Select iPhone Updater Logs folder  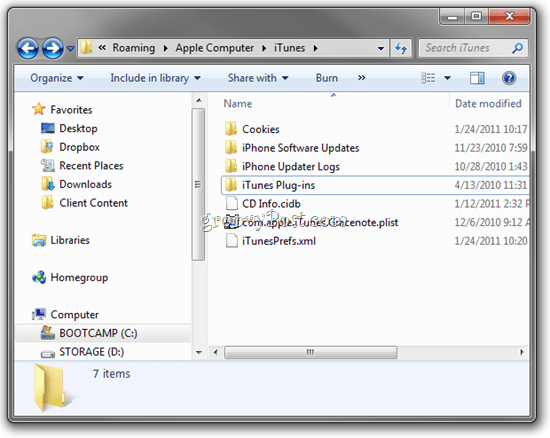click(x=291, y=167)
